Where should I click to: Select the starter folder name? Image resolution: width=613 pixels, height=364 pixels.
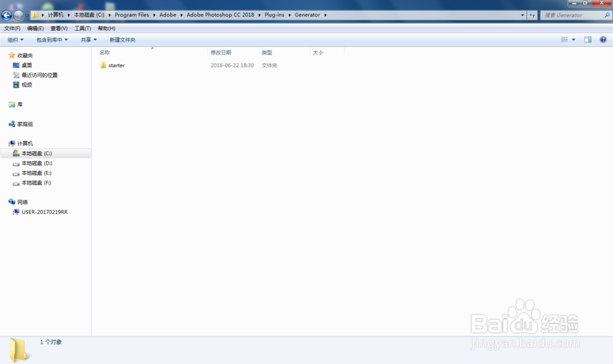pyautogui.click(x=116, y=66)
